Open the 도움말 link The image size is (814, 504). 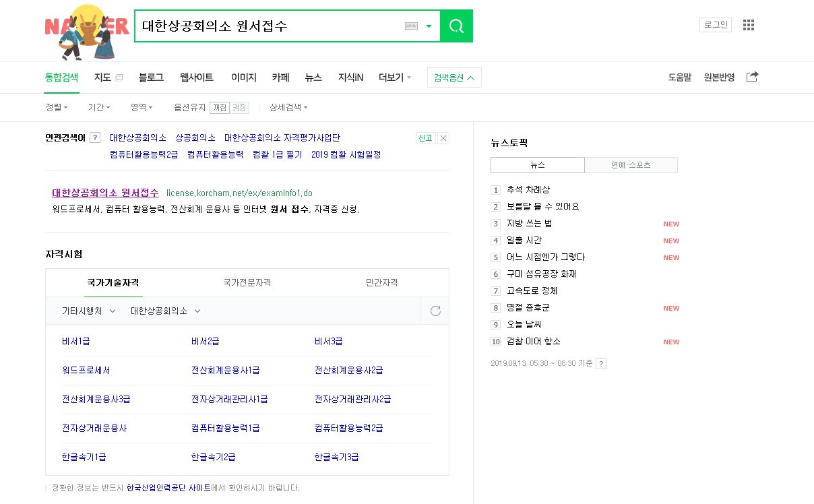tap(679, 77)
